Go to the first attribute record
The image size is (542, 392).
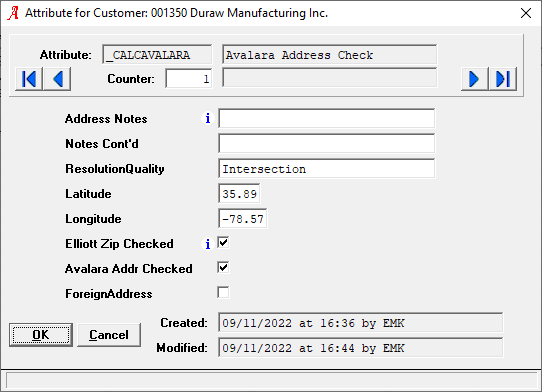[x=29, y=79]
